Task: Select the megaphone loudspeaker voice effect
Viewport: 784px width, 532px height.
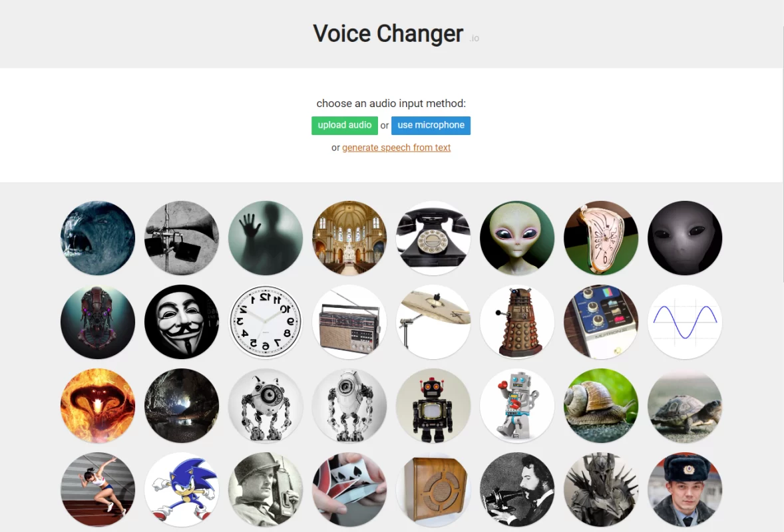Action: [x=182, y=238]
